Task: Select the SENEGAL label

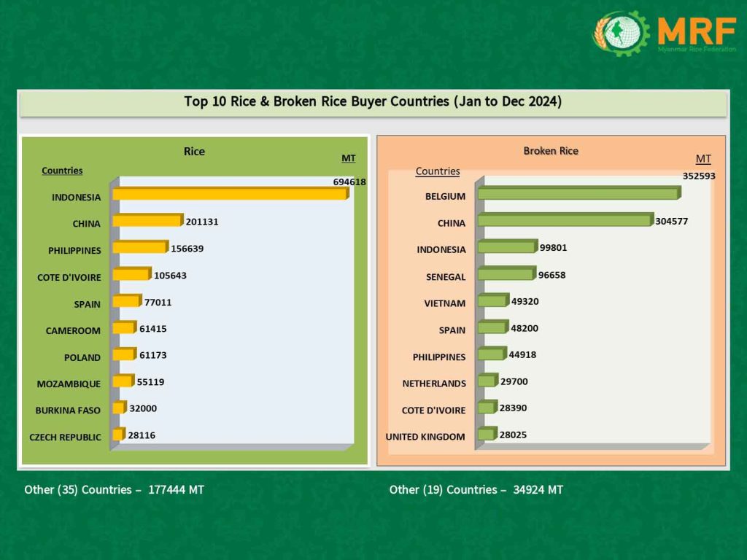Action: click(446, 277)
